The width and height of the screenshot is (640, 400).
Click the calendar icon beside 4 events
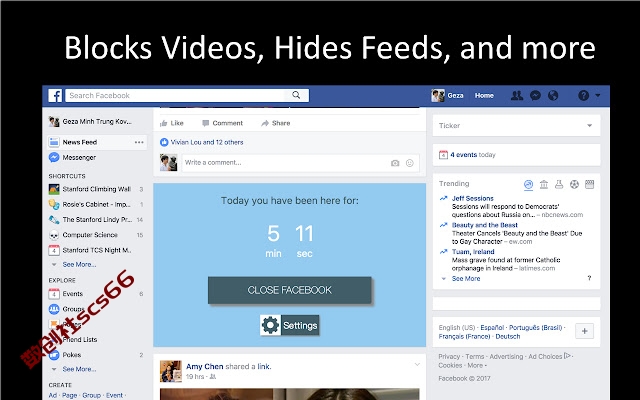[443, 155]
